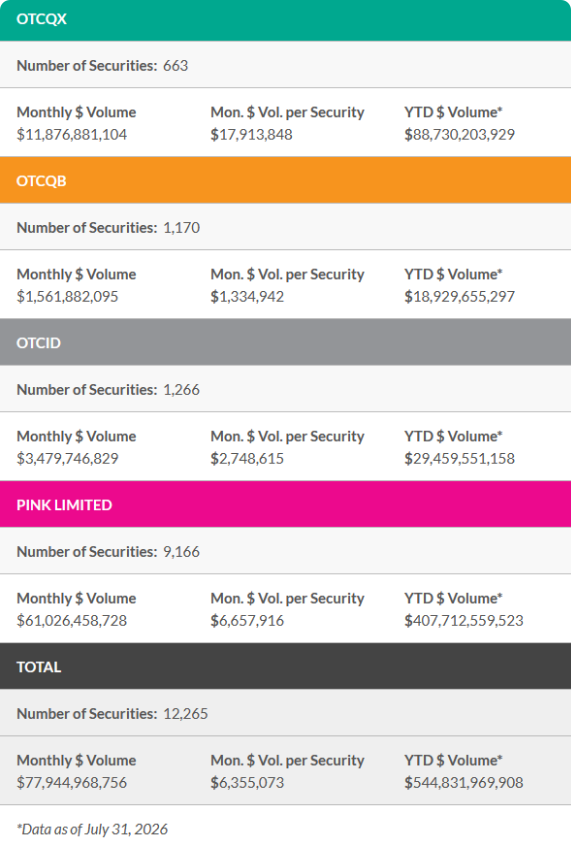
Task: Click OTCQB per-security volume $1,334,942
Action: pyautogui.click(x=247, y=296)
